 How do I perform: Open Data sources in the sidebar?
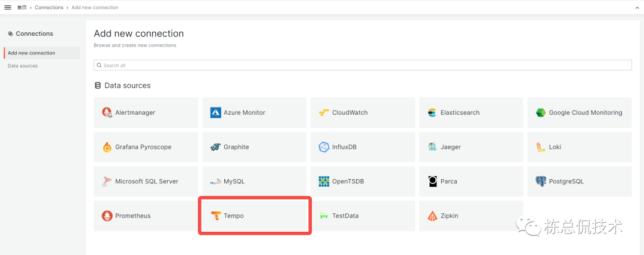pos(23,66)
